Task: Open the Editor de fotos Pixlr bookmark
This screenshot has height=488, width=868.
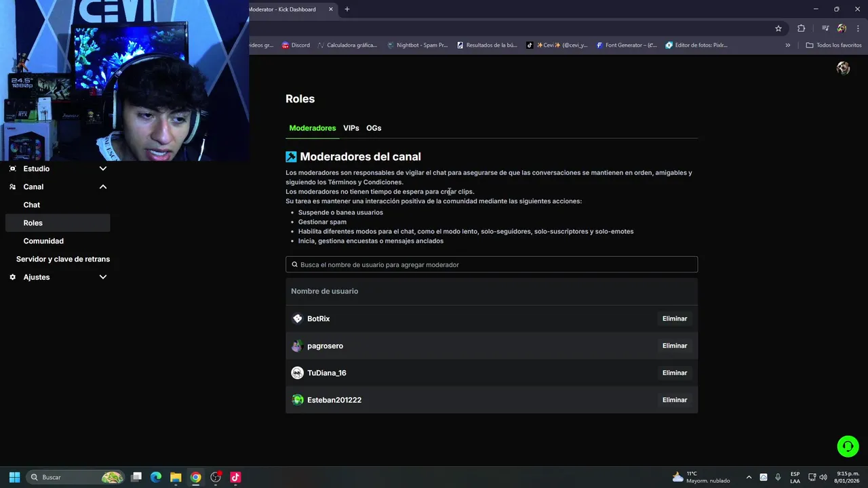Action: 696,45
